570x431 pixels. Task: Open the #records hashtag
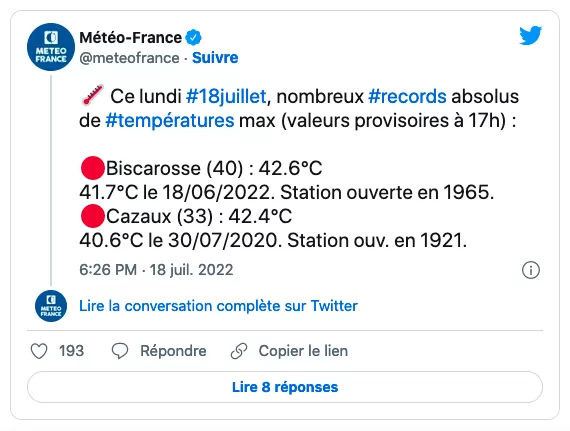point(407,97)
